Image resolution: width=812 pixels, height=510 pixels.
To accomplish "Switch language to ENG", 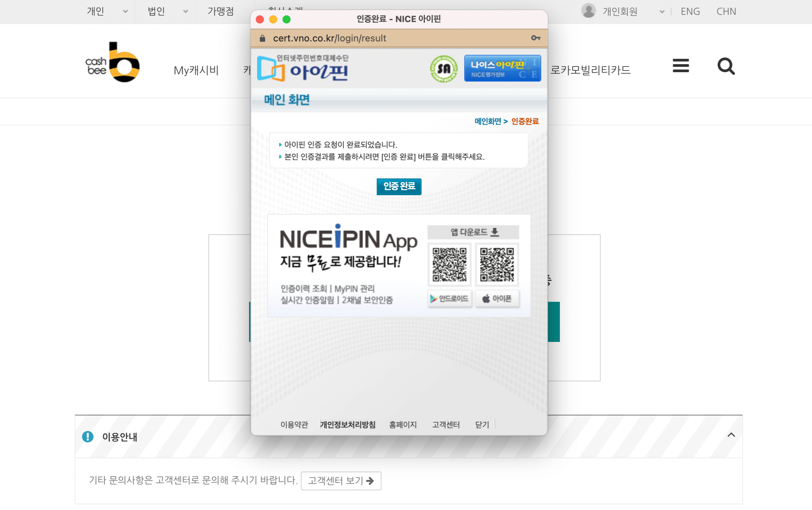I will (690, 11).
